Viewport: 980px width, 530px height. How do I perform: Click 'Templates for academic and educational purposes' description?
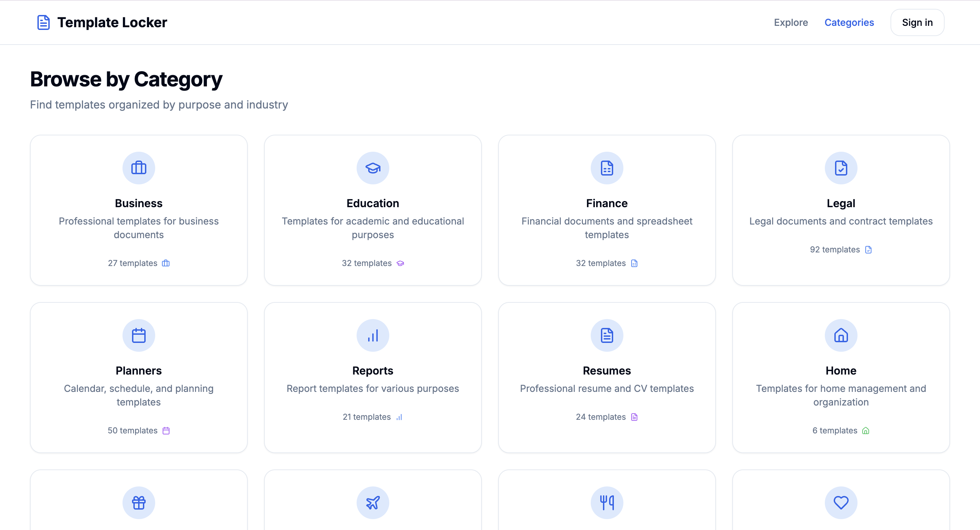[373, 228]
